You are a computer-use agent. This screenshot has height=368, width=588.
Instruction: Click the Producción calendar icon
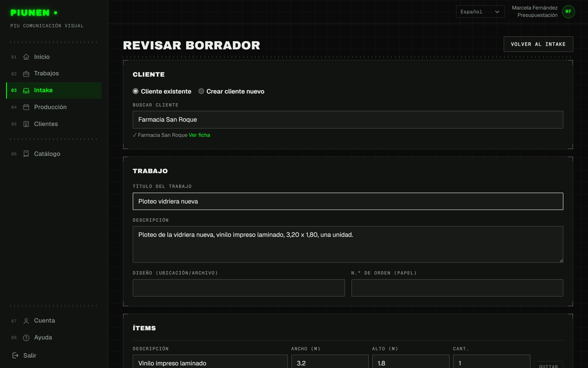point(26,107)
